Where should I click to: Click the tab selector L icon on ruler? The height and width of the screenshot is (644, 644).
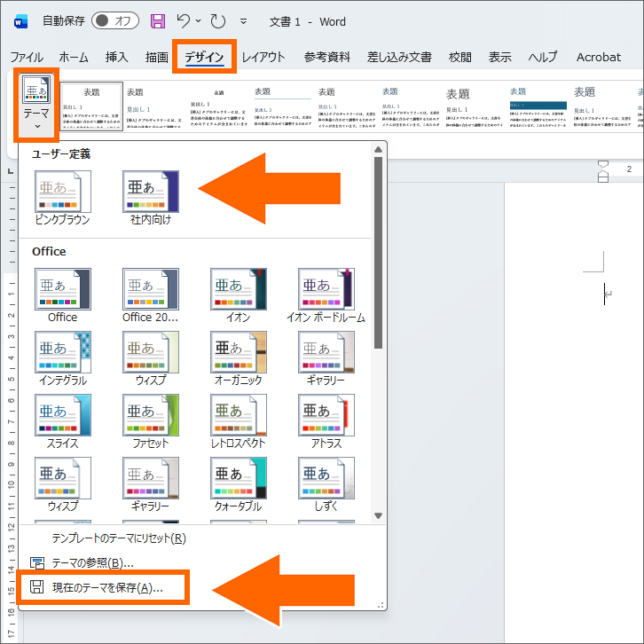(11, 171)
